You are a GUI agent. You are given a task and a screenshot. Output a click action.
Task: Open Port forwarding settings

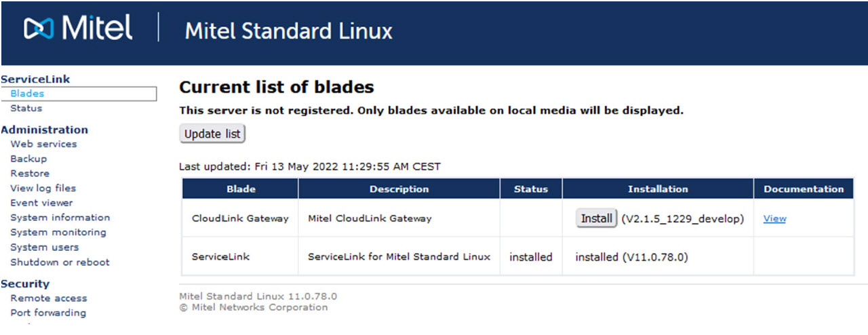tap(48, 313)
